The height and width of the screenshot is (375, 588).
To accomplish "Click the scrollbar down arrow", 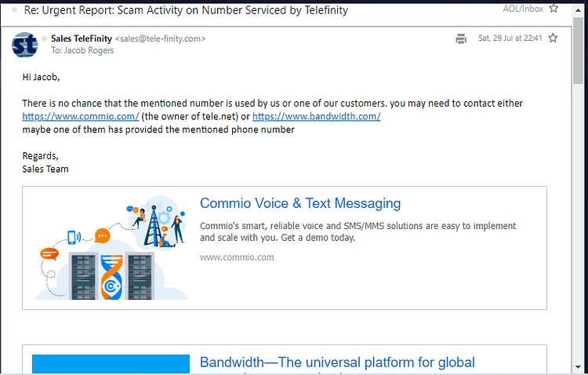I will [578, 366].
